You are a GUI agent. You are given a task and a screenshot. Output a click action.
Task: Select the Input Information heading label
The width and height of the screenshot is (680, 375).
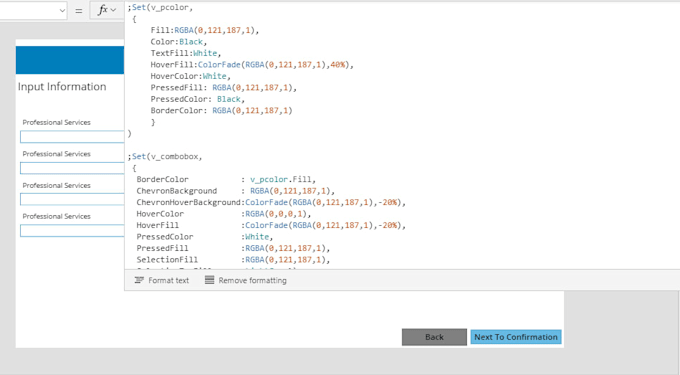click(x=62, y=87)
